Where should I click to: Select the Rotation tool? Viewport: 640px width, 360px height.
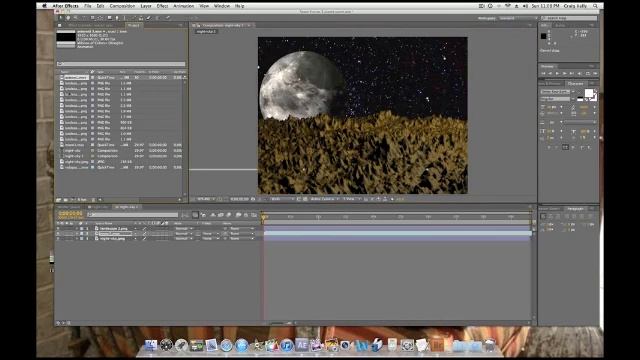point(84,18)
